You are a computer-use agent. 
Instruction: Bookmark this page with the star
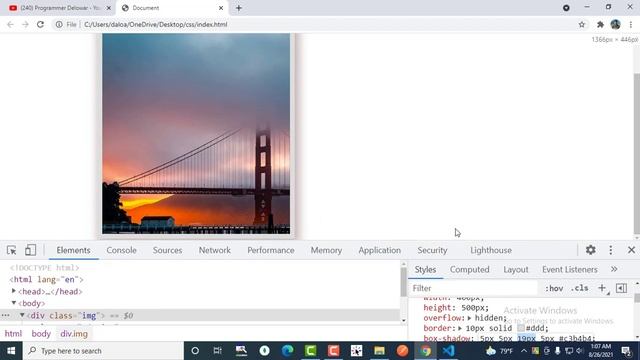[582, 24]
